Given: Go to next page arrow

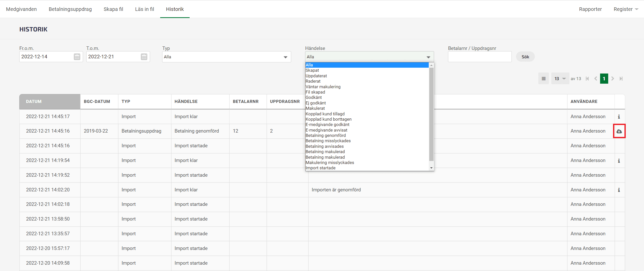Looking at the screenshot, I should [x=613, y=79].
